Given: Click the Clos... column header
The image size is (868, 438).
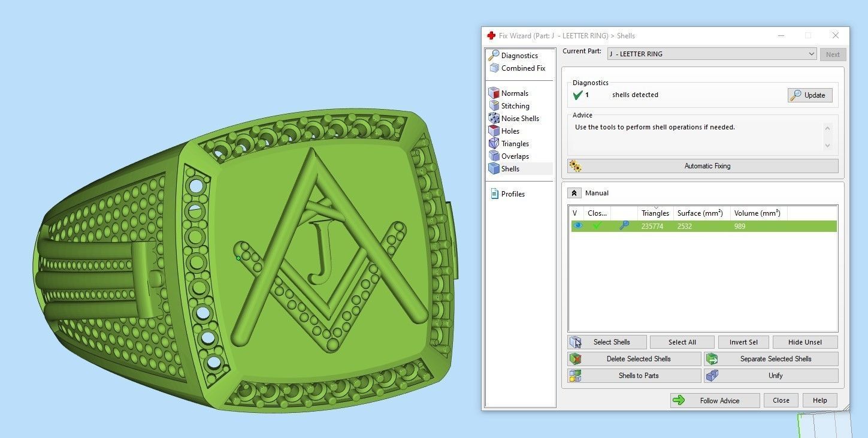Looking at the screenshot, I should click(x=597, y=213).
